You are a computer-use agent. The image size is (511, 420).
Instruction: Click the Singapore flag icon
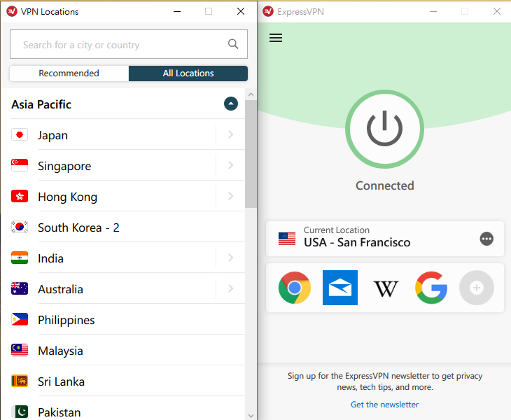[x=20, y=165]
